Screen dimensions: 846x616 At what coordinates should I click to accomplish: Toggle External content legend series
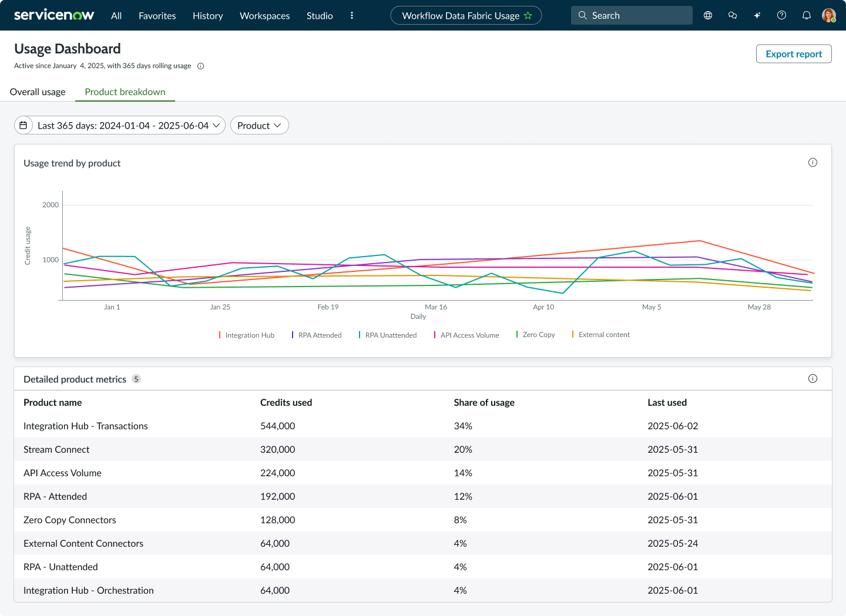[600, 335]
